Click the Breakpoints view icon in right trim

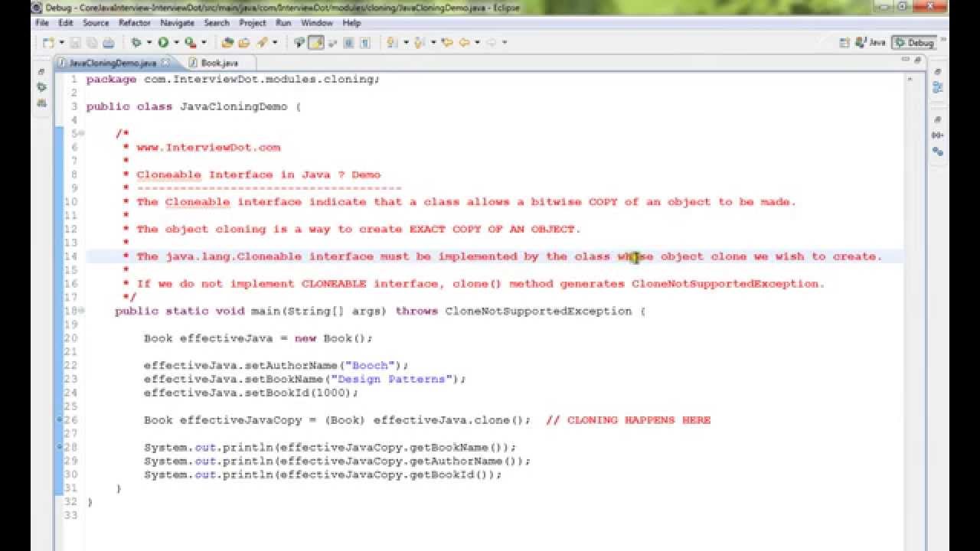937,152
